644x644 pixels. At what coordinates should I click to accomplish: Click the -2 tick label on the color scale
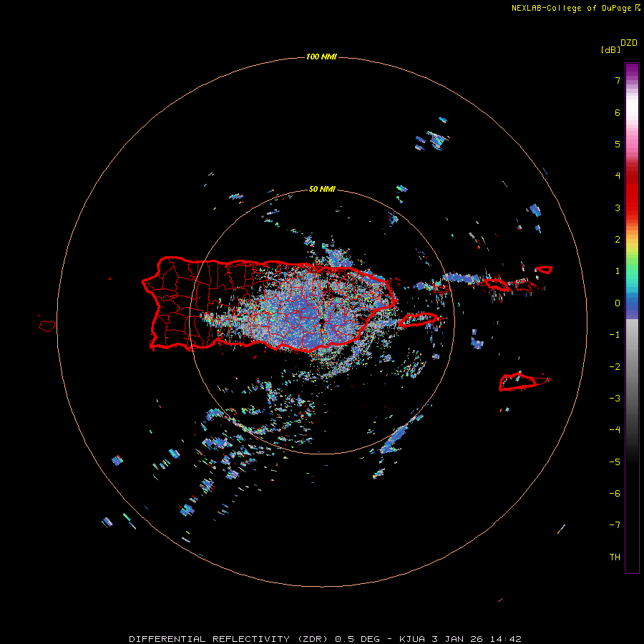(x=615, y=367)
